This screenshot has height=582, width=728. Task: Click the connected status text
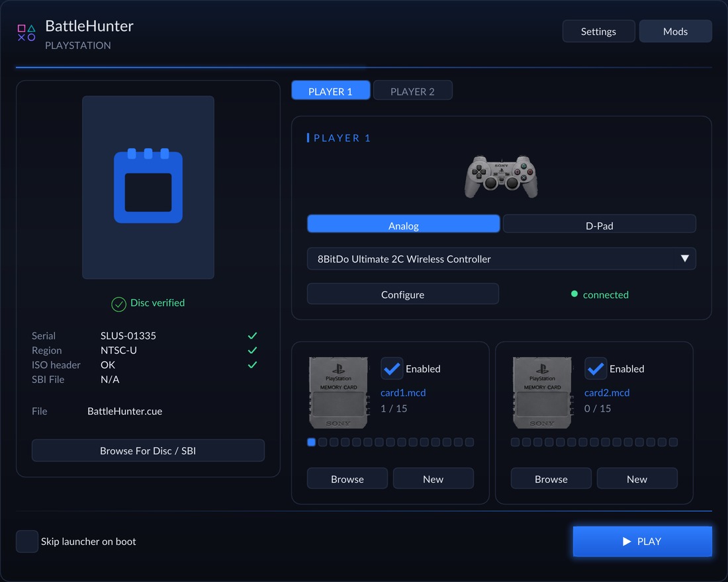point(606,295)
